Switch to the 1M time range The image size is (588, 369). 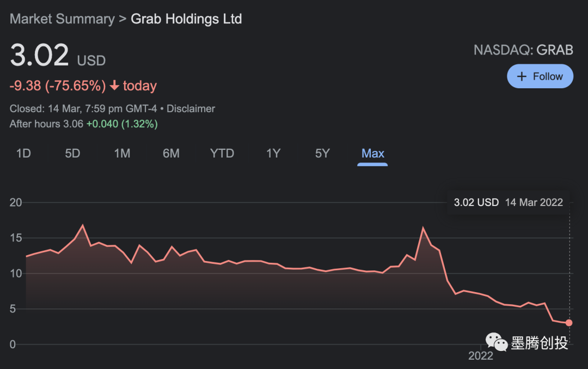122,154
